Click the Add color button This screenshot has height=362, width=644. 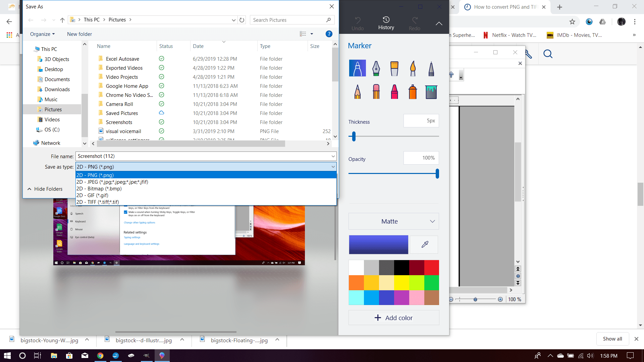[394, 317]
